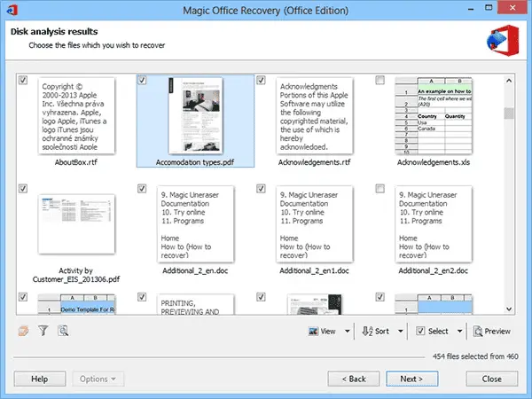
Task: Select the Activity by Customer_EIS_201306.pdf thumbnail
Action: point(76,224)
